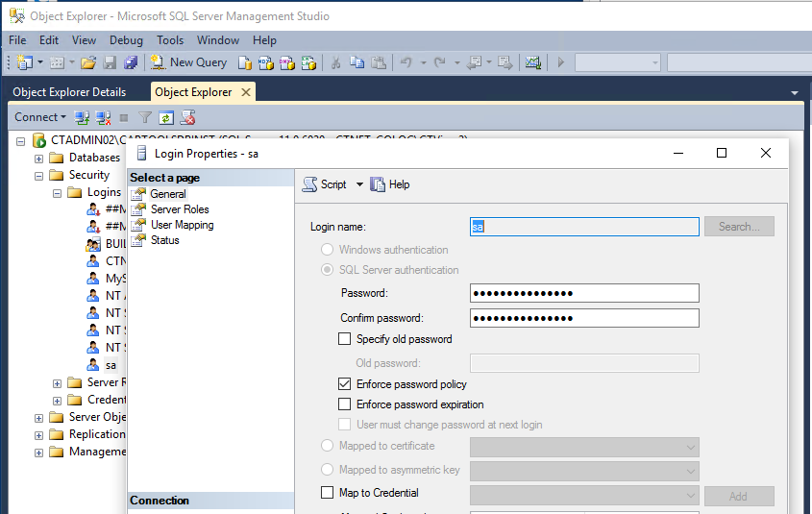
Task: Click the Password input field
Action: pyautogui.click(x=584, y=293)
